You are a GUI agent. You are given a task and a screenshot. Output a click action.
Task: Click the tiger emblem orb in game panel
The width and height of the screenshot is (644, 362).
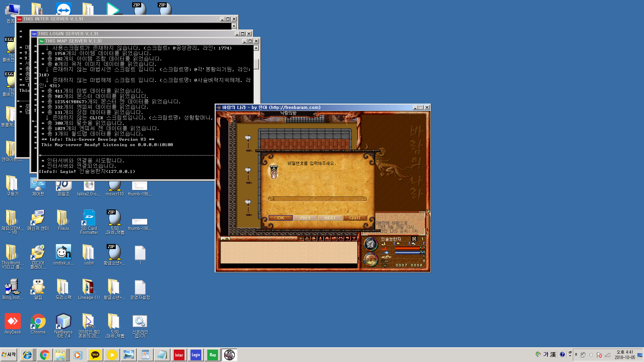(x=370, y=244)
